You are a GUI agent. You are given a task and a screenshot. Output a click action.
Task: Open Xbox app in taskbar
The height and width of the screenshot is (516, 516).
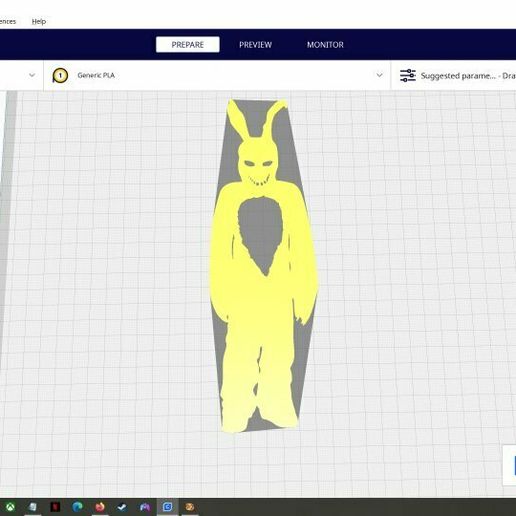(11, 507)
